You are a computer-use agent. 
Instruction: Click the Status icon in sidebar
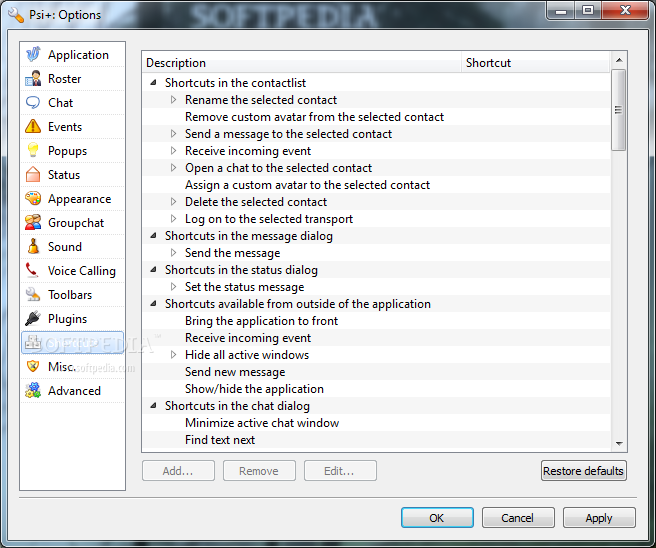(x=33, y=174)
